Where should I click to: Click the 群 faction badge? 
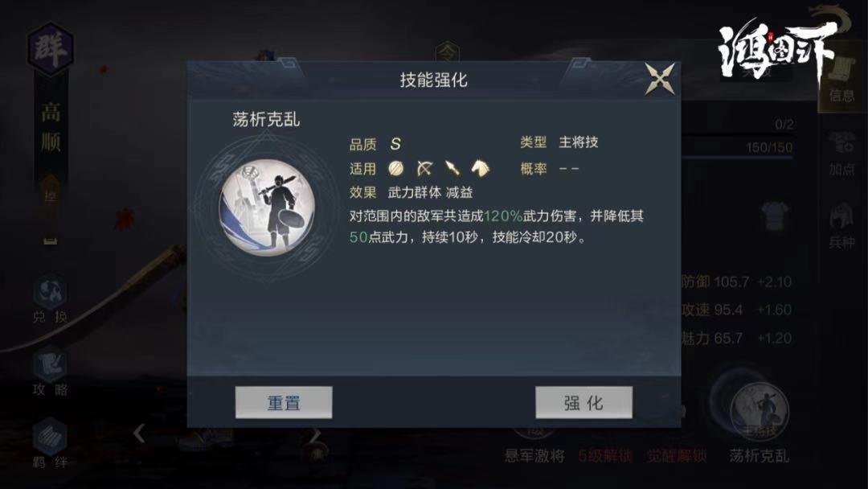(x=51, y=49)
